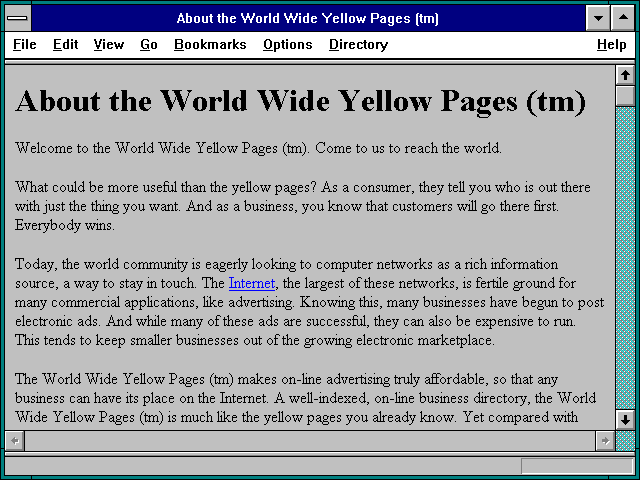
Task: Follow the Internet hyperlink
Action: coord(252,283)
